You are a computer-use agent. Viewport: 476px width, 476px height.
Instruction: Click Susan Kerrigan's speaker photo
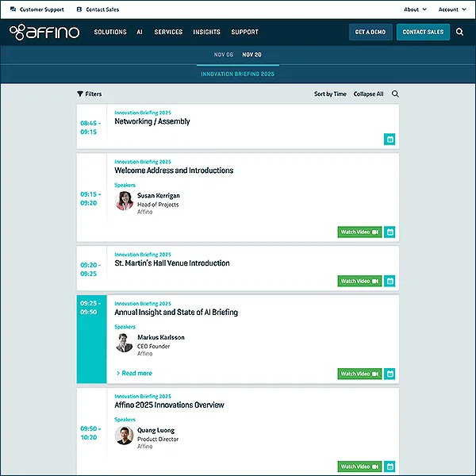tap(125, 201)
